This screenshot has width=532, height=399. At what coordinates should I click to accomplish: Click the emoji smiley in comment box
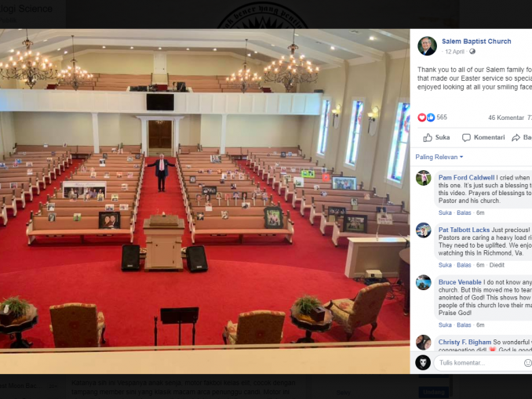click(527, 363)
